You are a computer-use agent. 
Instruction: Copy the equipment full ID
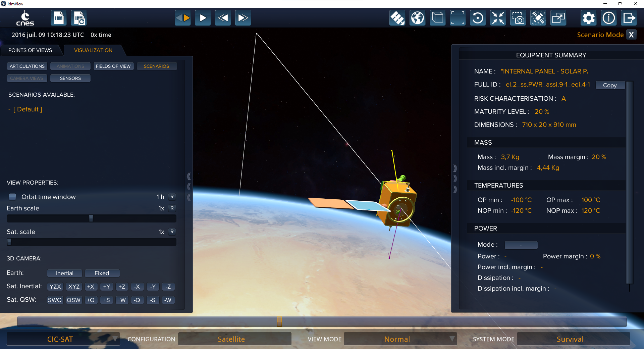(x=610, y=85)
